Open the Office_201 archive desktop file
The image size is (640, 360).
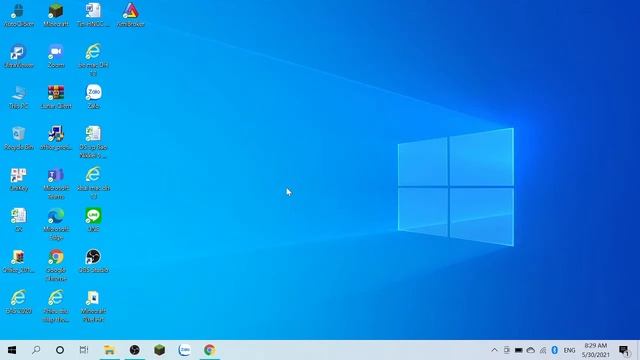(18, 261)
